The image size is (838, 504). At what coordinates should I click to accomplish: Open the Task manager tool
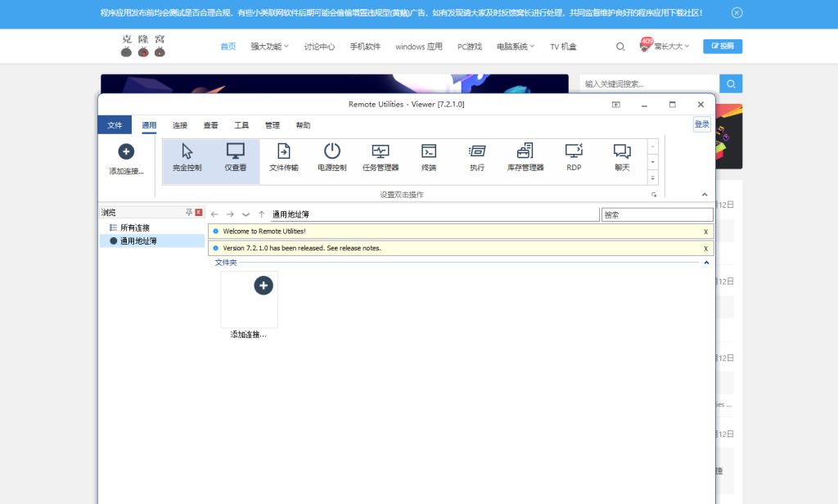(x=381, y=157)
